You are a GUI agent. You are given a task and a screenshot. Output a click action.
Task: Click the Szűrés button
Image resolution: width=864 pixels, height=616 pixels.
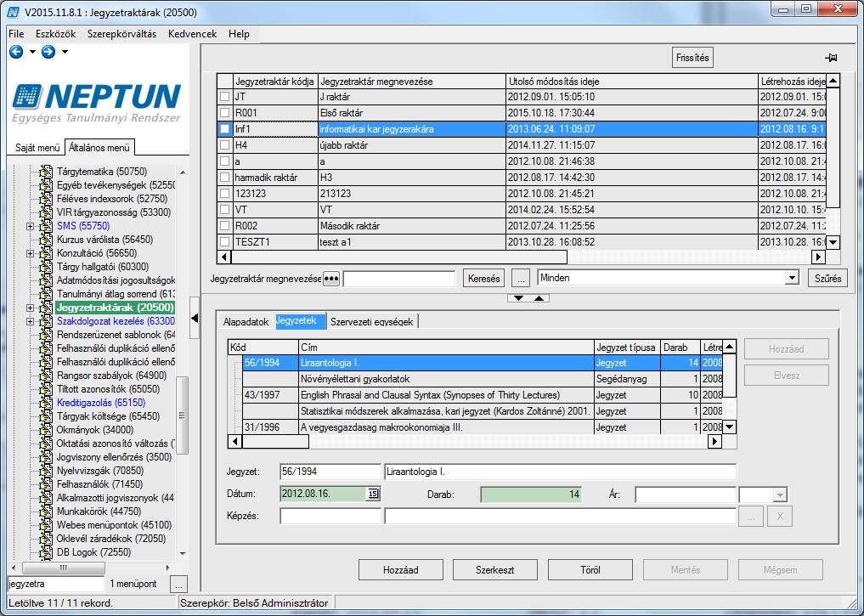point(827,279)
